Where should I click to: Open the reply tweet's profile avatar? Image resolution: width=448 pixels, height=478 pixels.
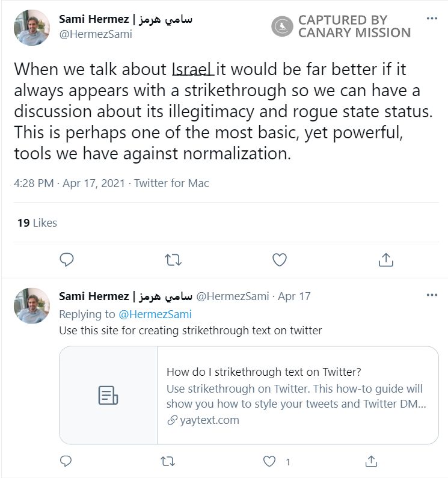(x=31, y=305)
